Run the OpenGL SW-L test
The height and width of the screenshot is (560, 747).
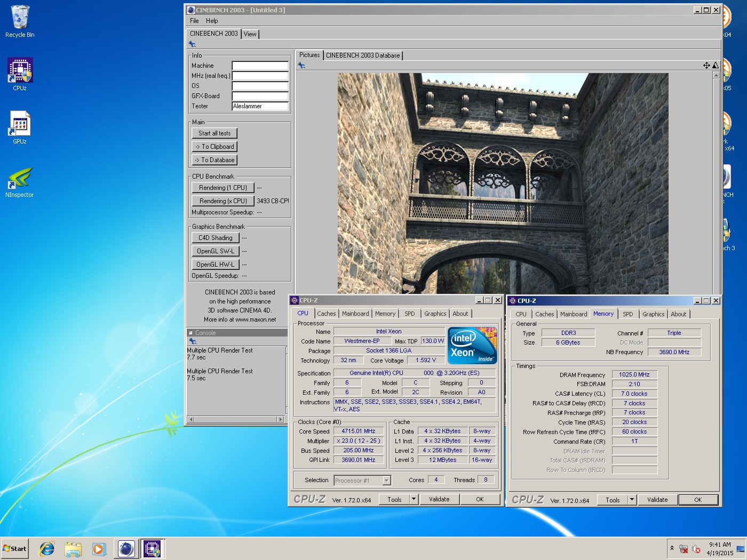[216, 251]
